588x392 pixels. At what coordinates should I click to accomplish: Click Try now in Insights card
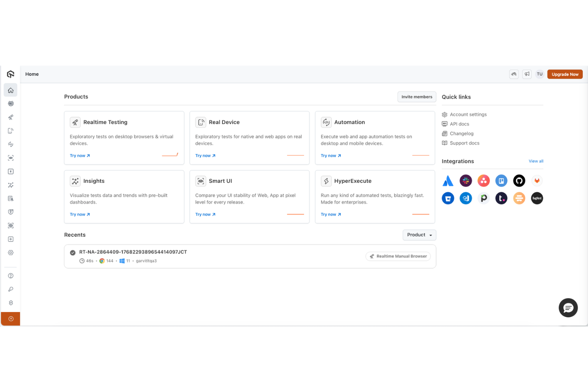(80, 214)
